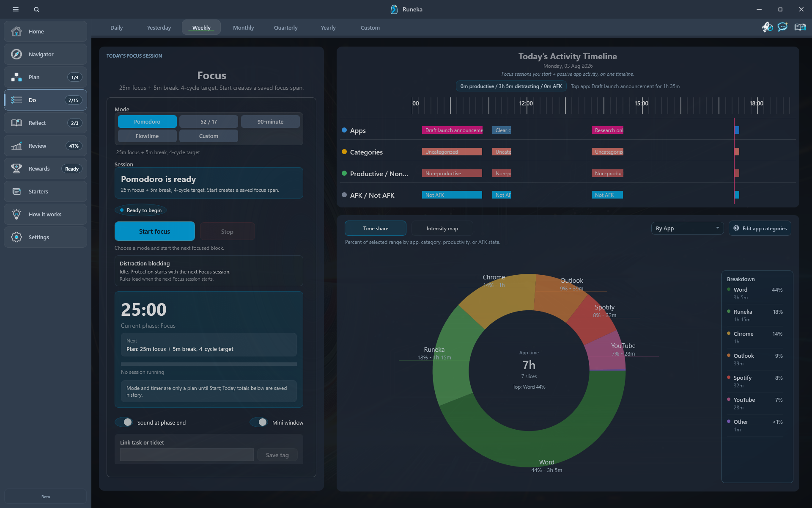The height and width of the screenshot is (508, 812).
Task: Open Review using the bar chart icon
Action: pyautogui.click(x=16, y=146)
